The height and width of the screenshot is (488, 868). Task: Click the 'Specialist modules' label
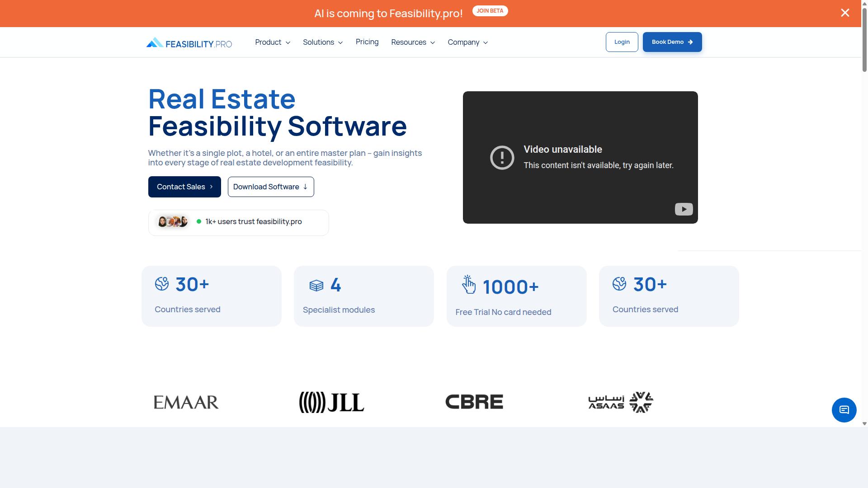(x=339, y=310)
